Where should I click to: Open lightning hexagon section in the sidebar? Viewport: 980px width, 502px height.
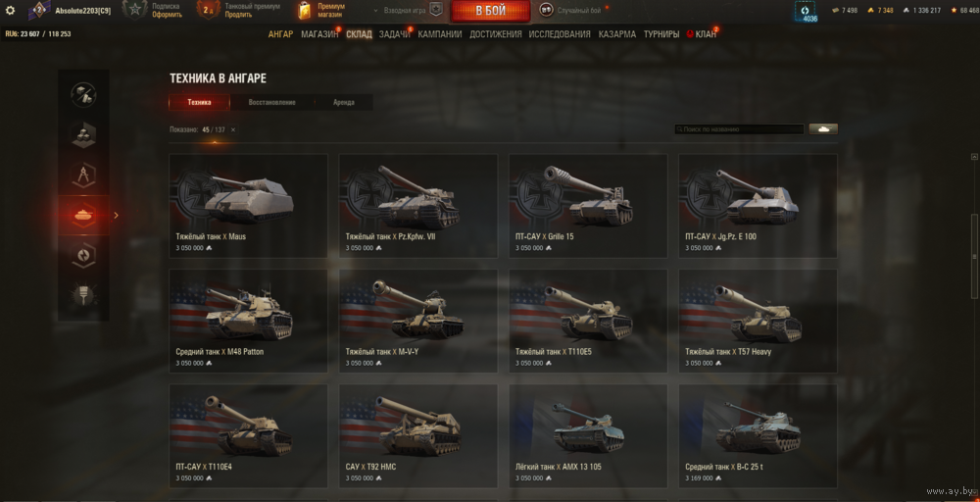pyautogui.click(x=83, y=255)
